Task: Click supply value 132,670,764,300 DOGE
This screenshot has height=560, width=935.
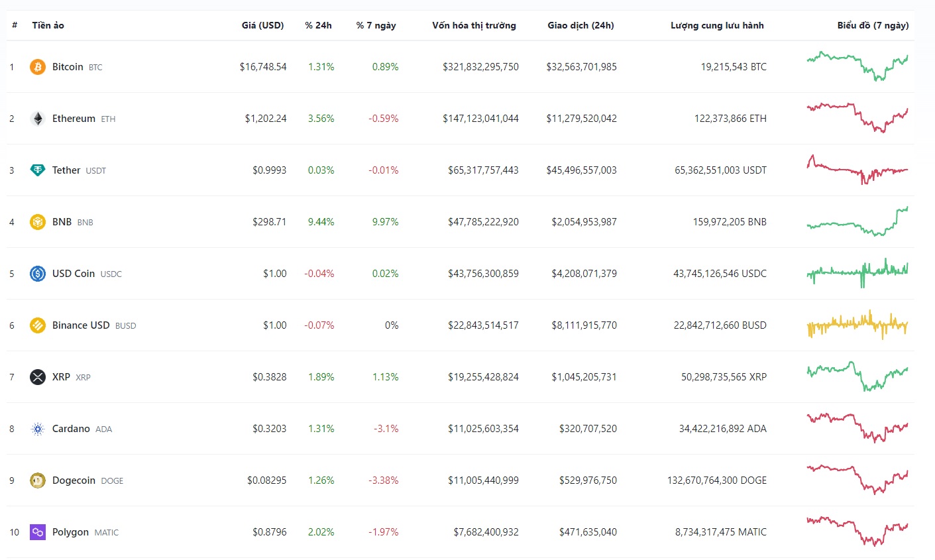Action: point(717,480)
